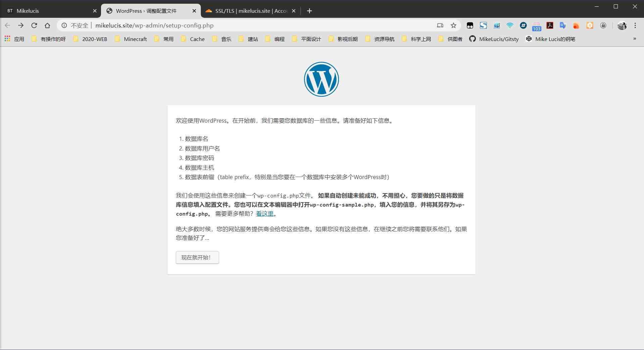Expand the 科学上网 bookmark folder
The image size is (644, 350).
pyautogui.click(x=416, y=39)
